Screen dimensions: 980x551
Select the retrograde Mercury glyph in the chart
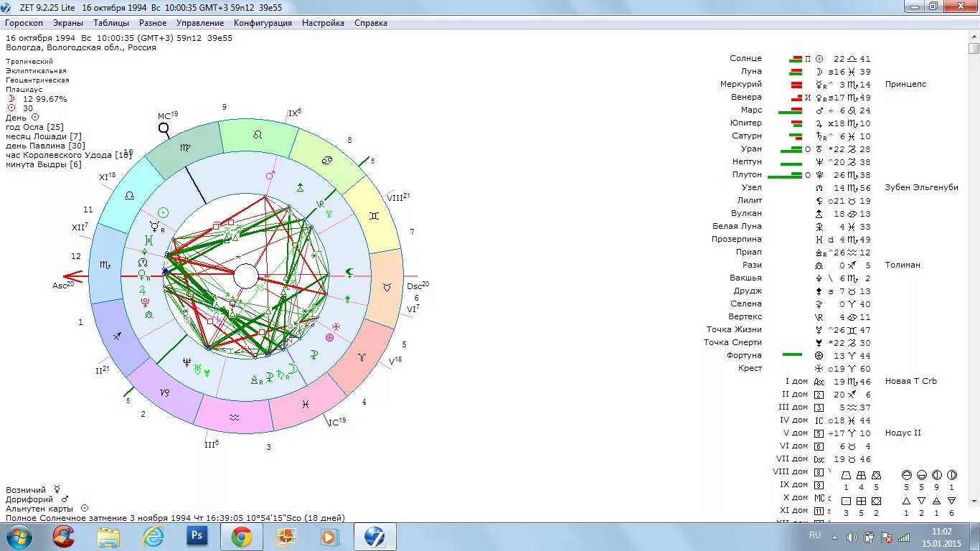[x=156, y=226]
